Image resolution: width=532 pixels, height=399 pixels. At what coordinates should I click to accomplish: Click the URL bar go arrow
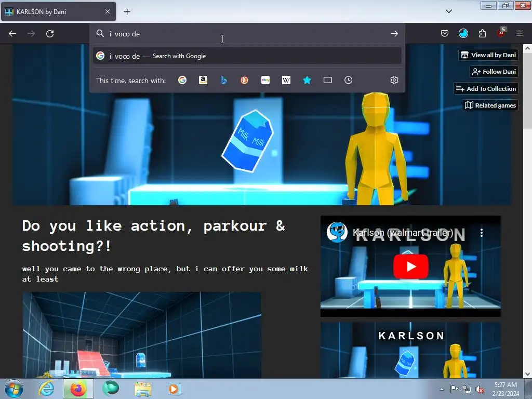pyautogui.click(x=394, y=34)
